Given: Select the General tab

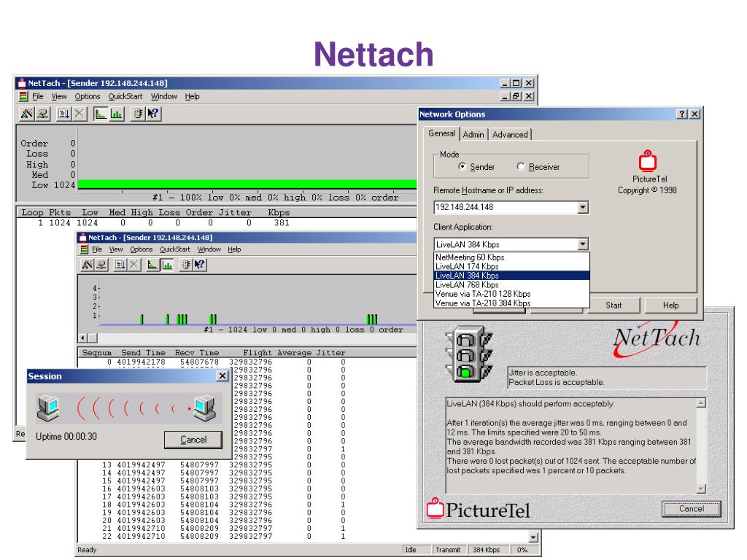Looking at the screenshot, I should [x=441, y=133].
